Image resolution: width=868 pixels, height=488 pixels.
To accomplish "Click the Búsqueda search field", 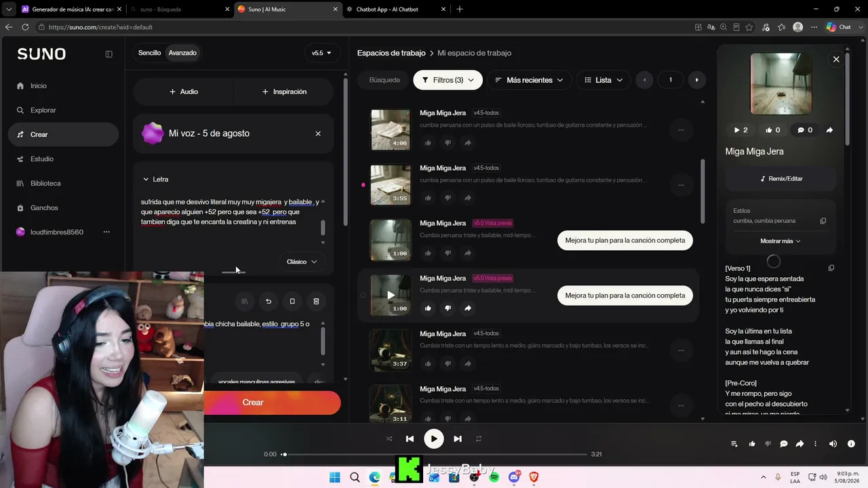I will pyautogui.click(x=384, y=80).
